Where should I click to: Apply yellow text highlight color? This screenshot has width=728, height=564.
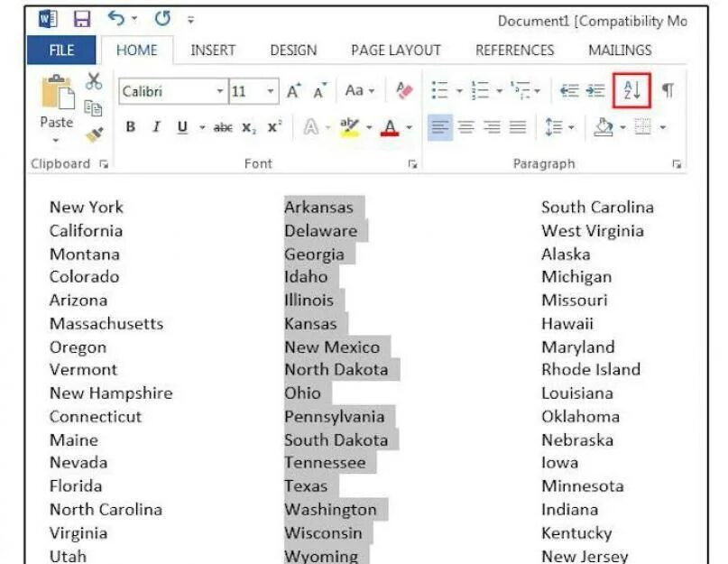point(349,127)
